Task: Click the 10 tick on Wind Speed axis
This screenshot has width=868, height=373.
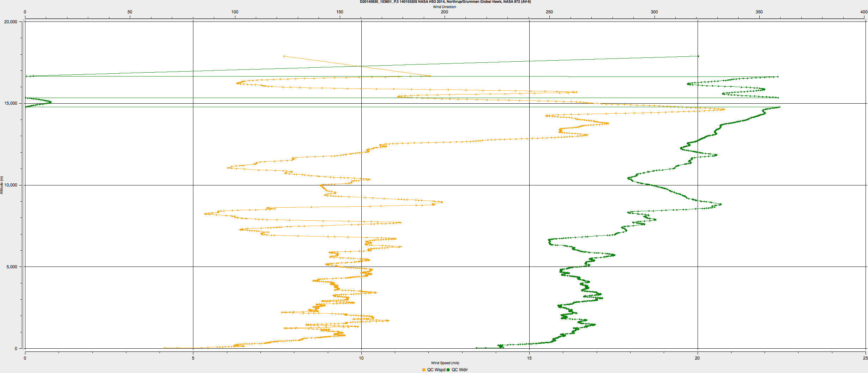Action: click(361, 358)
